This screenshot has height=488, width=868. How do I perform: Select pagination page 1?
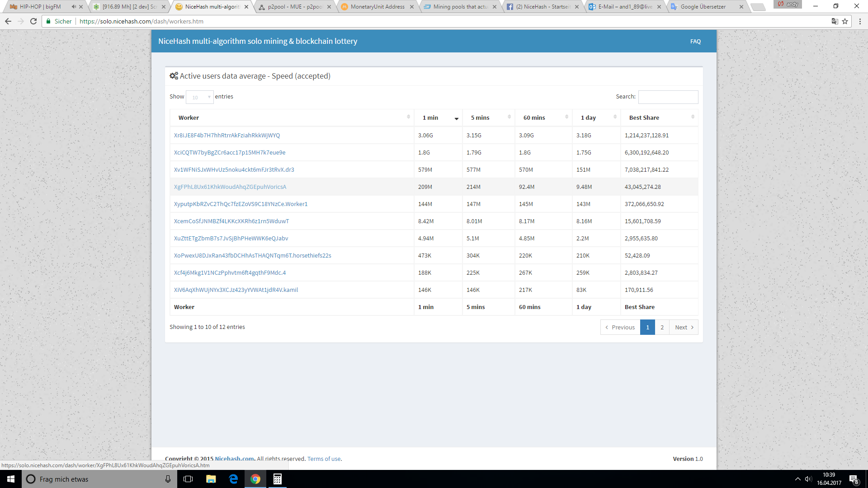coord(647,327)
